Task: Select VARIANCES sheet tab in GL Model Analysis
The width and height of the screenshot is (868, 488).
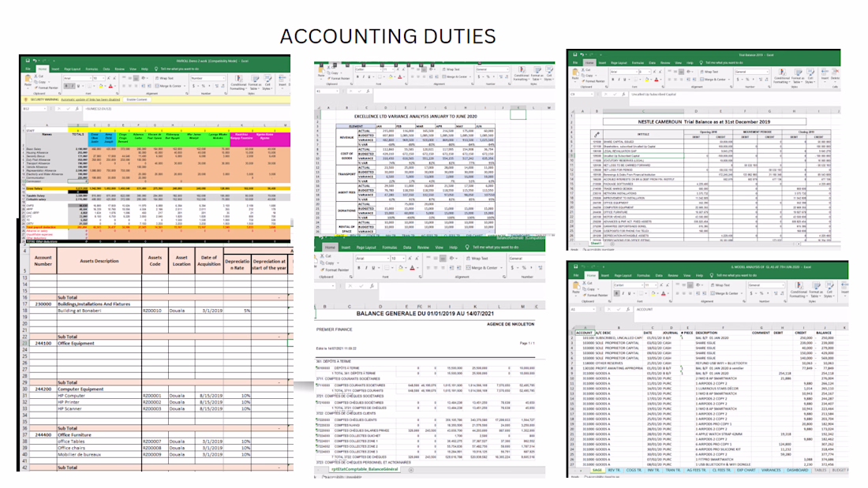Action: [x=770, y=471]
